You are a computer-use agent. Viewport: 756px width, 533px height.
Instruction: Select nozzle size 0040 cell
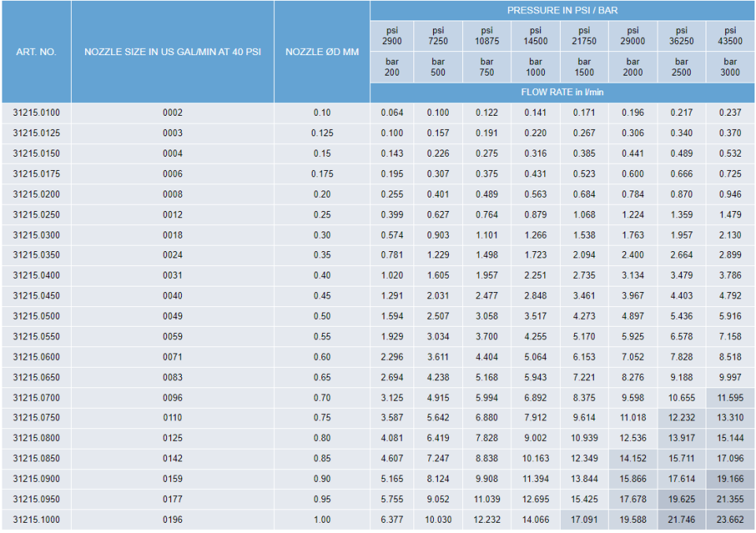(x=172, y=296)
